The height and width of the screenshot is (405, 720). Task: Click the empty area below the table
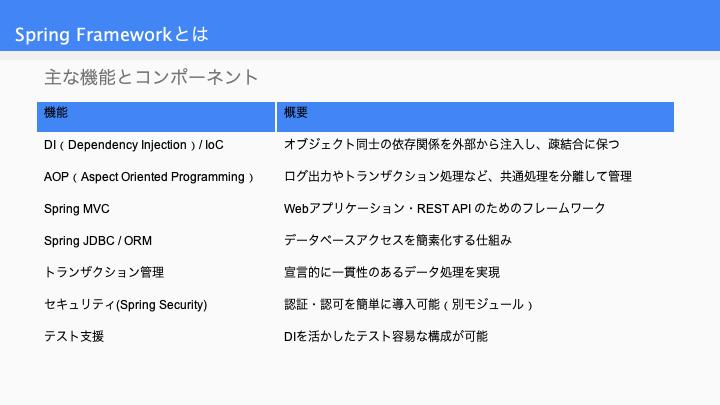(x=360, y=374)
